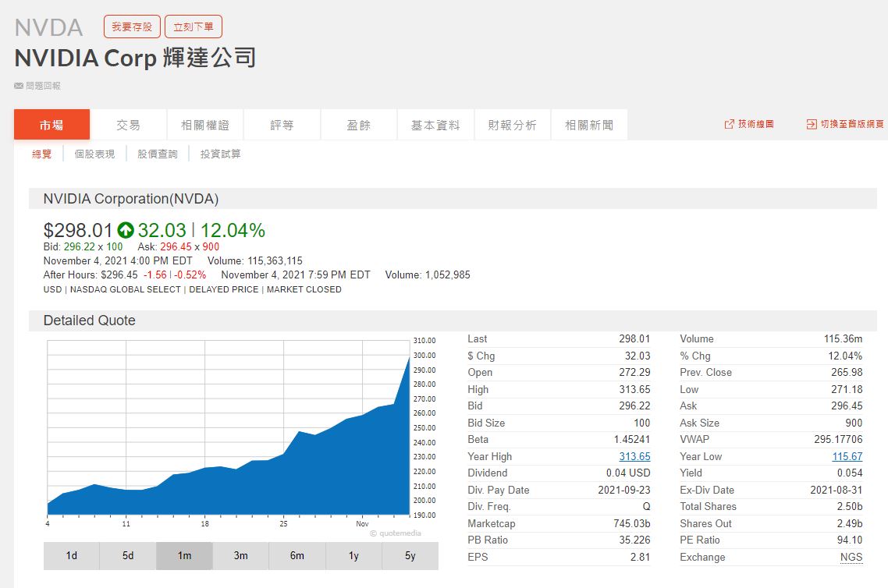Select the 個股表現 sub-tab

[94, 154]
